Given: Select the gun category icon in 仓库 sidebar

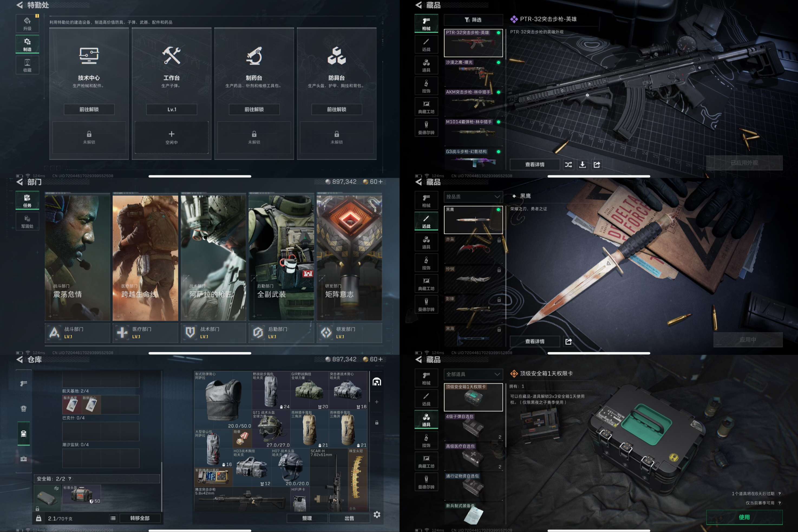Looking at the screenshot, I should tap(23, 383).
